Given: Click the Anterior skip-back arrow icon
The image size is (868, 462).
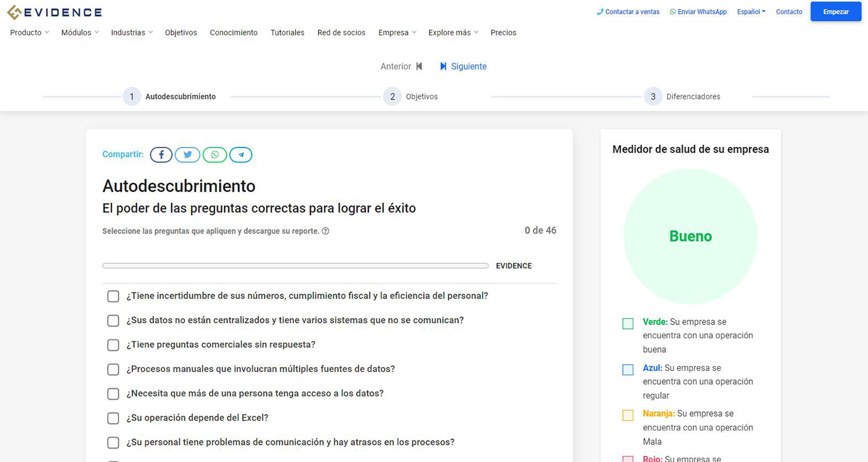Looking at the screenshot, I should click(x=419, y=66).
